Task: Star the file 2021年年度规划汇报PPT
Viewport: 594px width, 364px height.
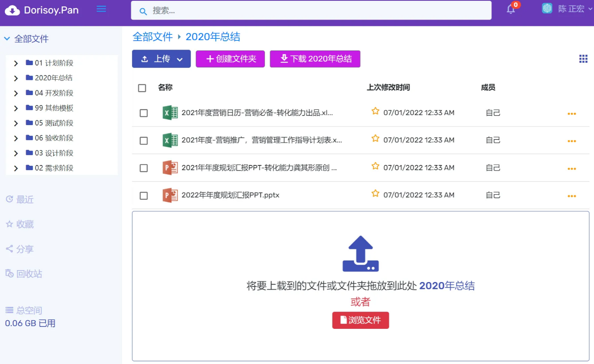Action: pos(375,166)
